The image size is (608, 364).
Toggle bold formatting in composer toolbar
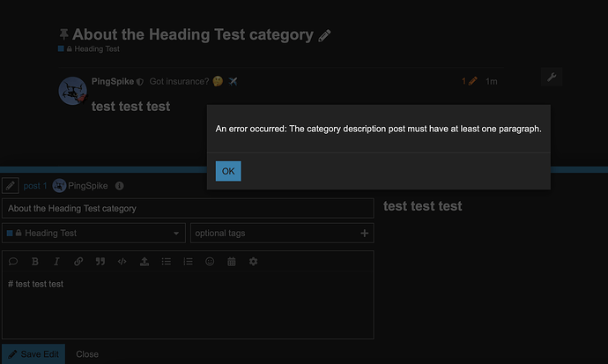[35, 262]
